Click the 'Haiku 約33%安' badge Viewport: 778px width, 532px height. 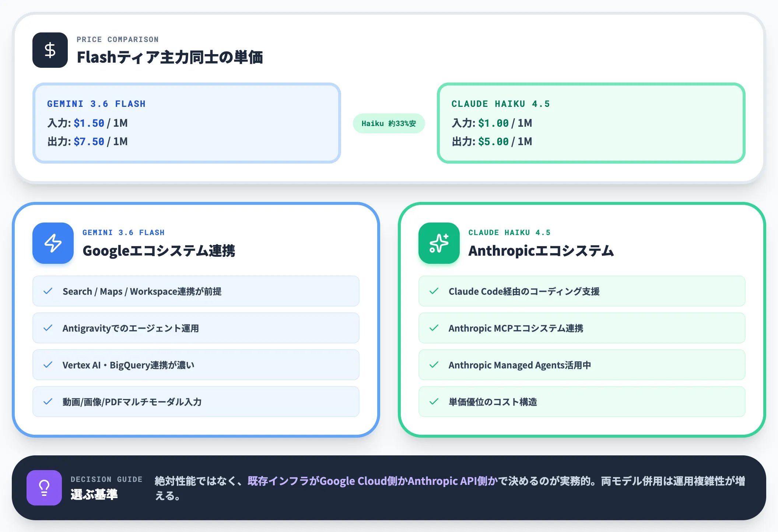(389, 123)
